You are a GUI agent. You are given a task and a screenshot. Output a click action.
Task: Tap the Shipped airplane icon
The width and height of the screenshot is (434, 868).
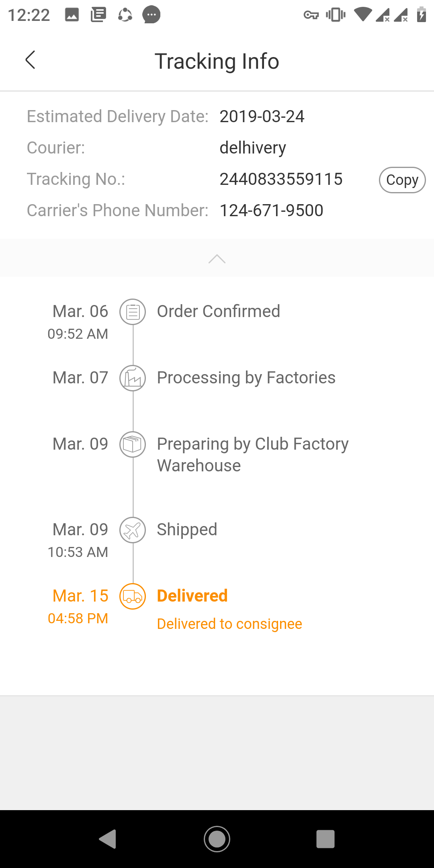(x=133, y=530)
